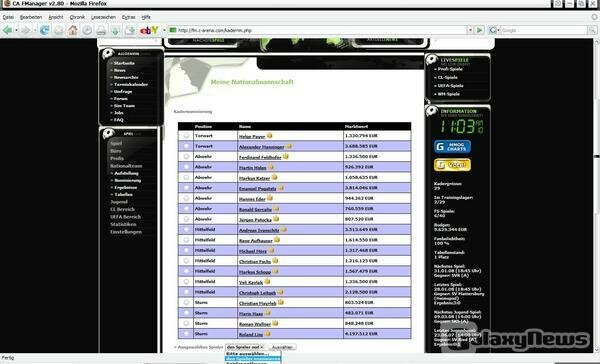The image size is (600, 364).
Task: Open the Startseite link in the left sidebar
Action: [x=124, y=63]
